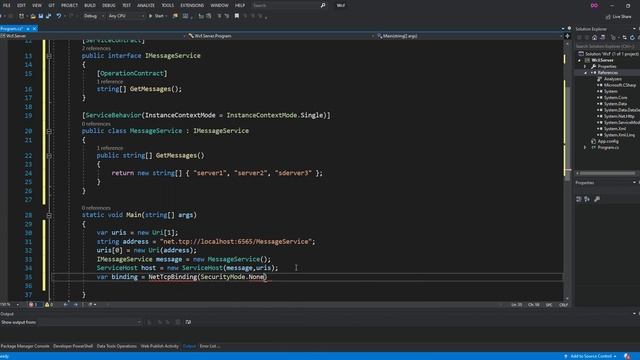Screen dimensions: 640x360
Task: Click the bookmark toolbar icon
Action: (x=237, y=16)
